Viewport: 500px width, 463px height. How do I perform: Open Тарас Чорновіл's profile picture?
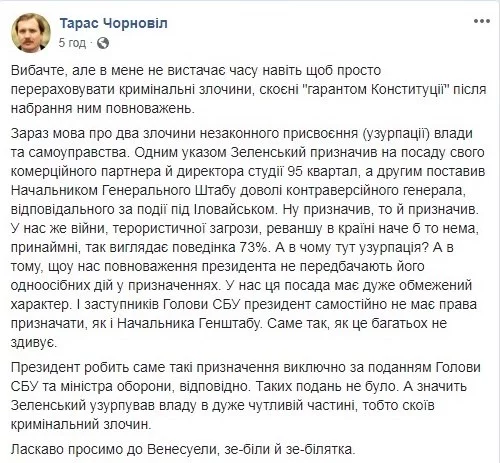[31, 33]
